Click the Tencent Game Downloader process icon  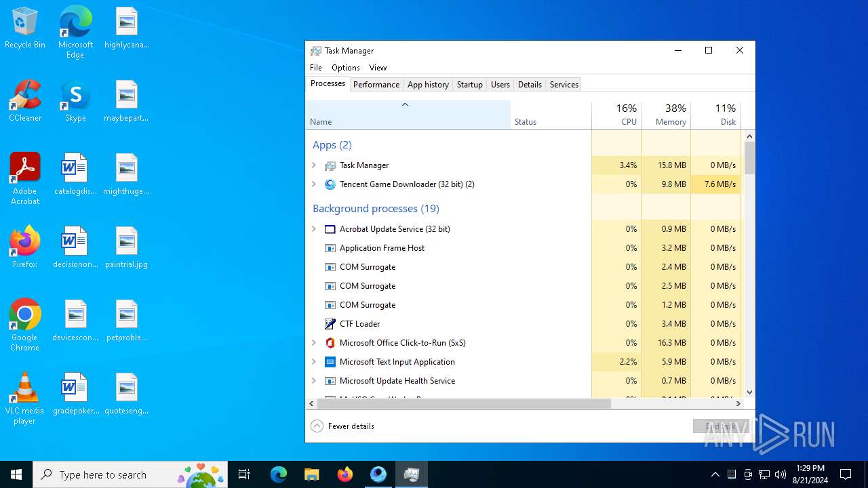[330, 184]
